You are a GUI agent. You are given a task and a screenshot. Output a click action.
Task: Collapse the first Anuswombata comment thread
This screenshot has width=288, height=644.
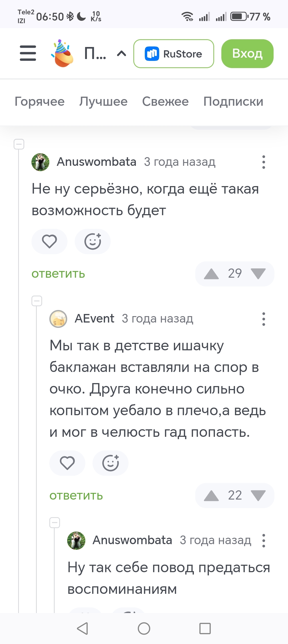click(19, 144)
